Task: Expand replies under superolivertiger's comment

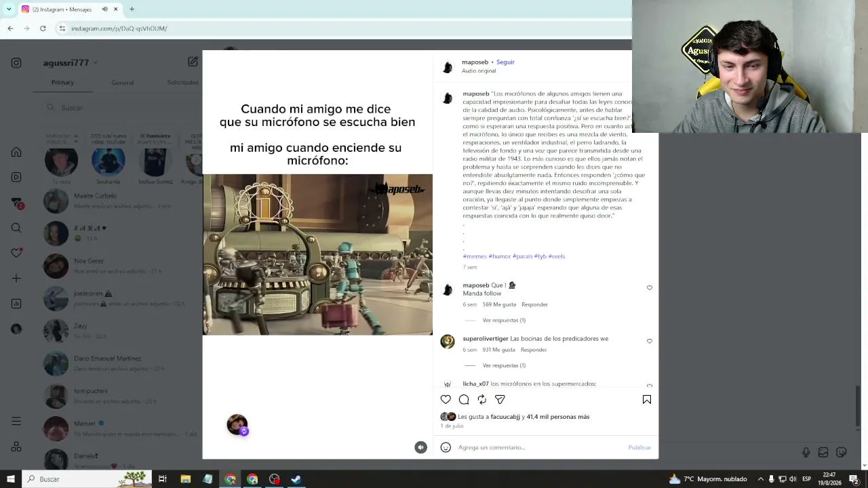Action: pyautogui.click(x=504, y=366)
